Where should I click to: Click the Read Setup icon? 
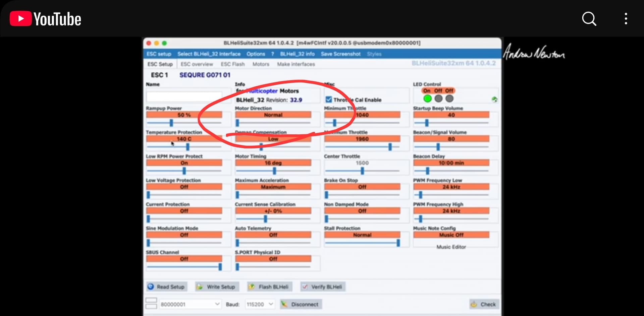click(151, 287)
